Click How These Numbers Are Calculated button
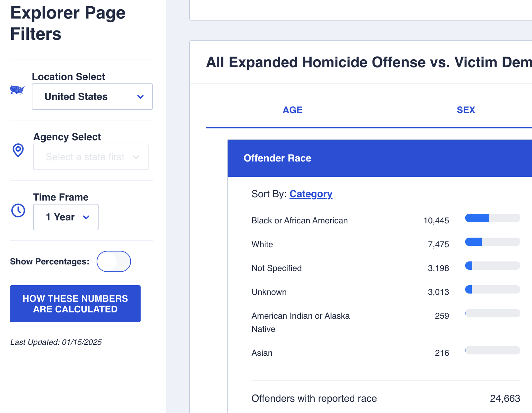This screenshot has width=532, height=413. click(x=75, y=304)
